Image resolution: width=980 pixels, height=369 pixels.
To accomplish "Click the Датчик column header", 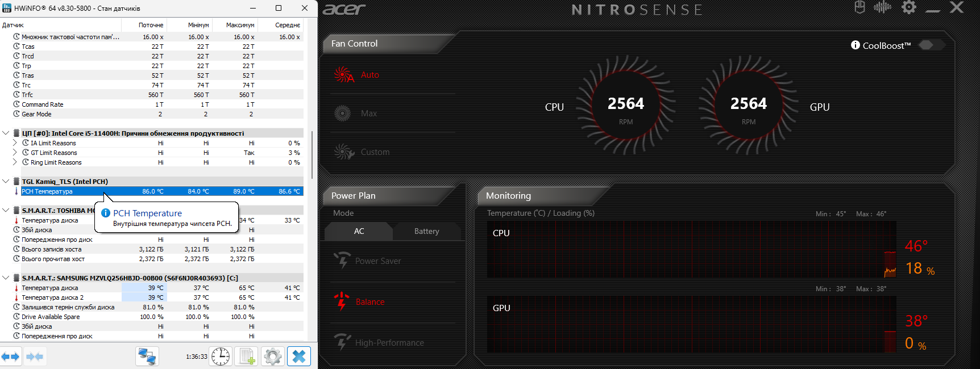I will tap(61, 25).
